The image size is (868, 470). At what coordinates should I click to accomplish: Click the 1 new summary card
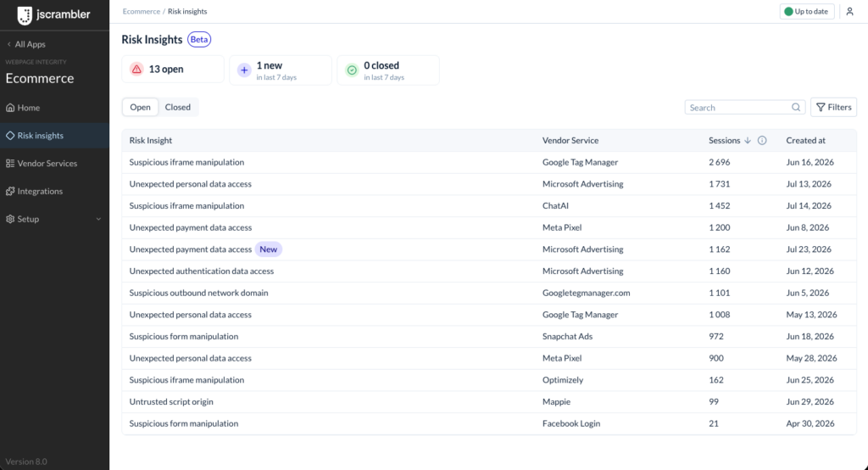click(x=281, y=70)
